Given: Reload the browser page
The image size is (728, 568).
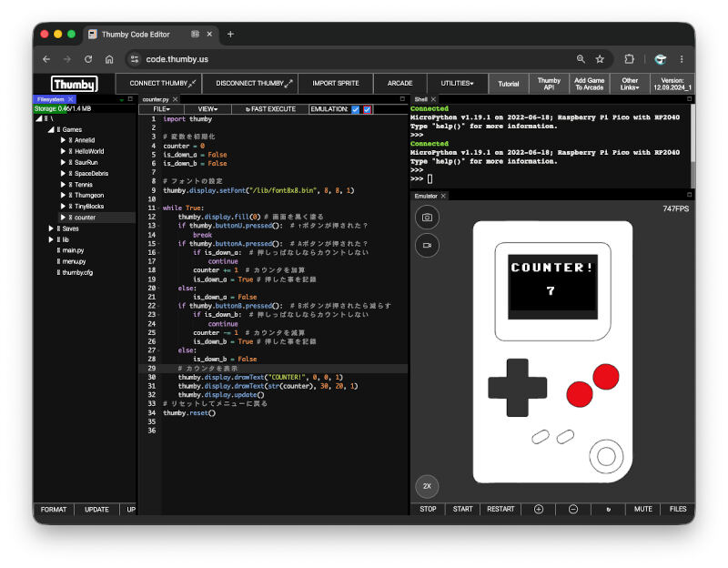Looking at the screenshot, I should (x=88, y=59).
